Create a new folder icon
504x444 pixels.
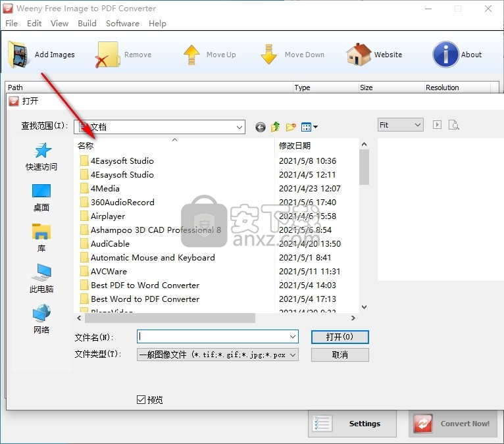291,127
